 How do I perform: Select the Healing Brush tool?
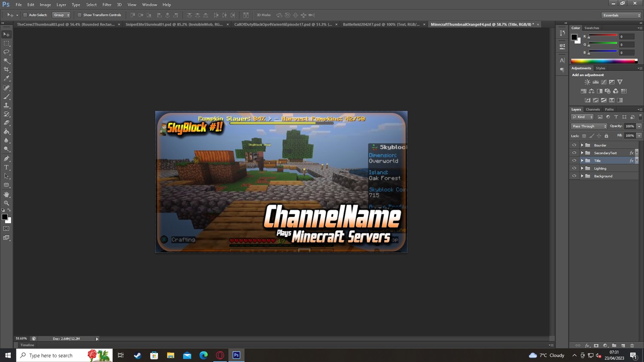[x=6, y=88]
